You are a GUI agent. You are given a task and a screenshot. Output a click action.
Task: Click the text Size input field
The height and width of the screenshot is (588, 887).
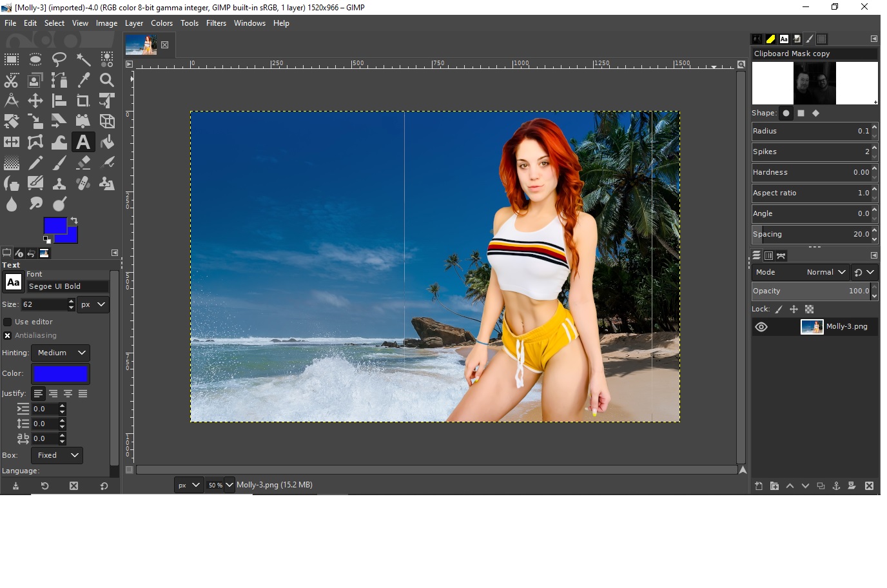click(44, 304)
